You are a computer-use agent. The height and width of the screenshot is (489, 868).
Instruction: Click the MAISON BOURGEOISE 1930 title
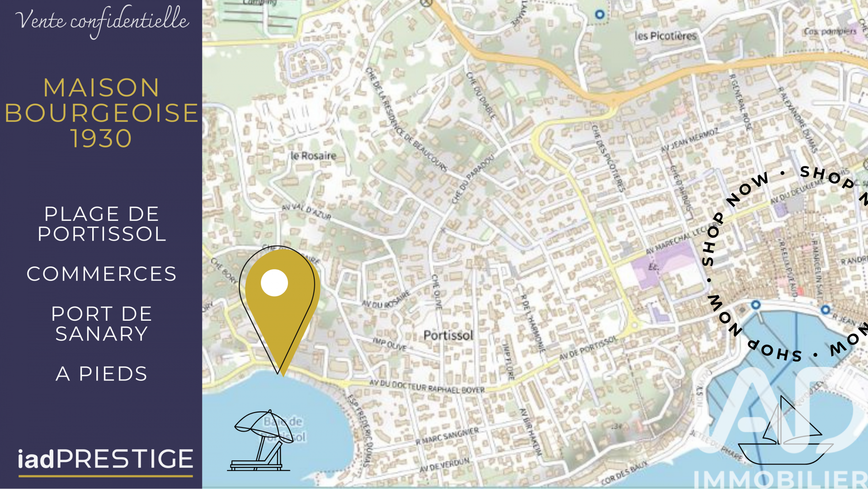pos(101,113)
